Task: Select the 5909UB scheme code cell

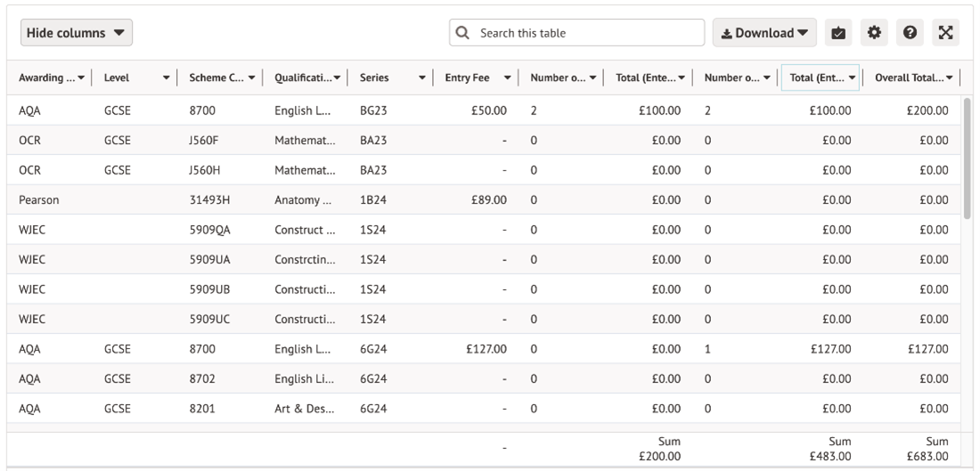Action: pos(210,289)
